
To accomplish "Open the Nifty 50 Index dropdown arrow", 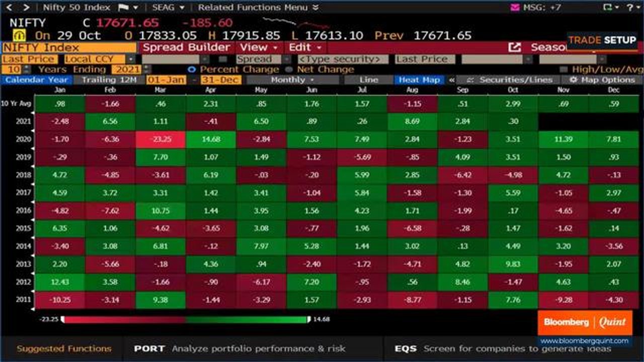I will [x=135, y=8].
